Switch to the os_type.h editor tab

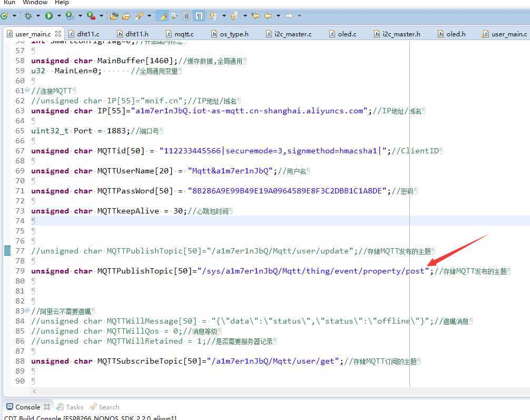tap(230, 34)
